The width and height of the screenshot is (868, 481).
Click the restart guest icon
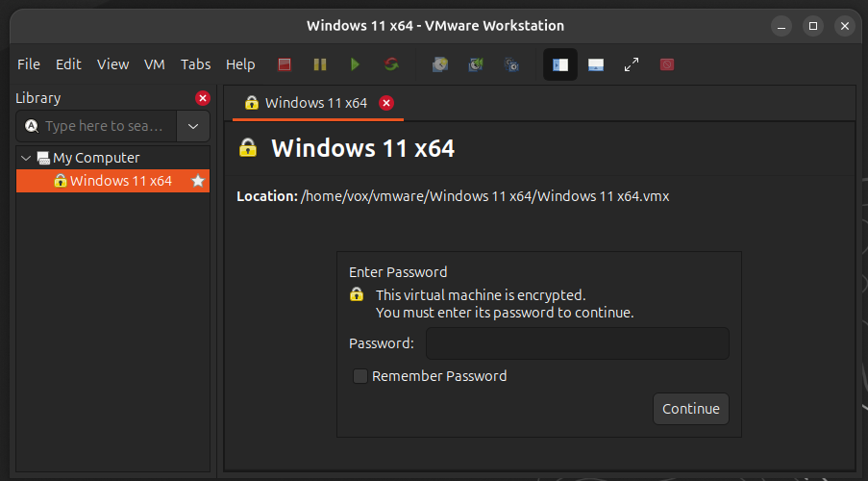[391, 64]
